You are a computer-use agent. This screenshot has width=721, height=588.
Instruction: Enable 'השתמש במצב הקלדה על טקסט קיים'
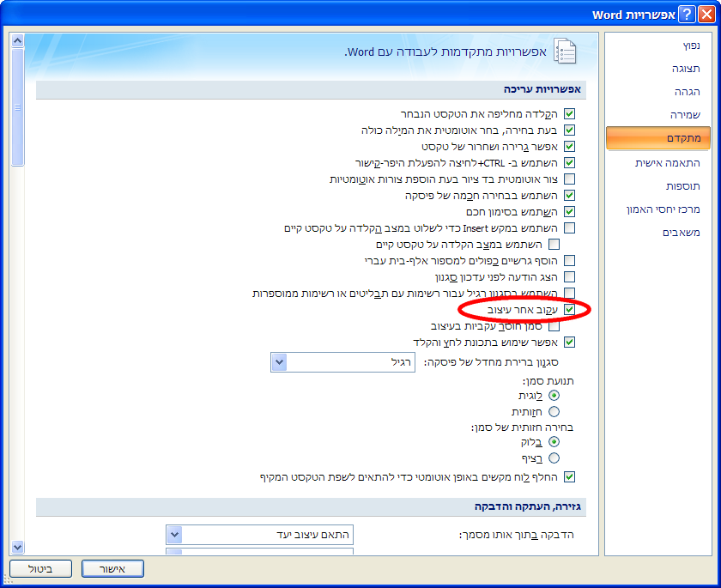(554, 244)
